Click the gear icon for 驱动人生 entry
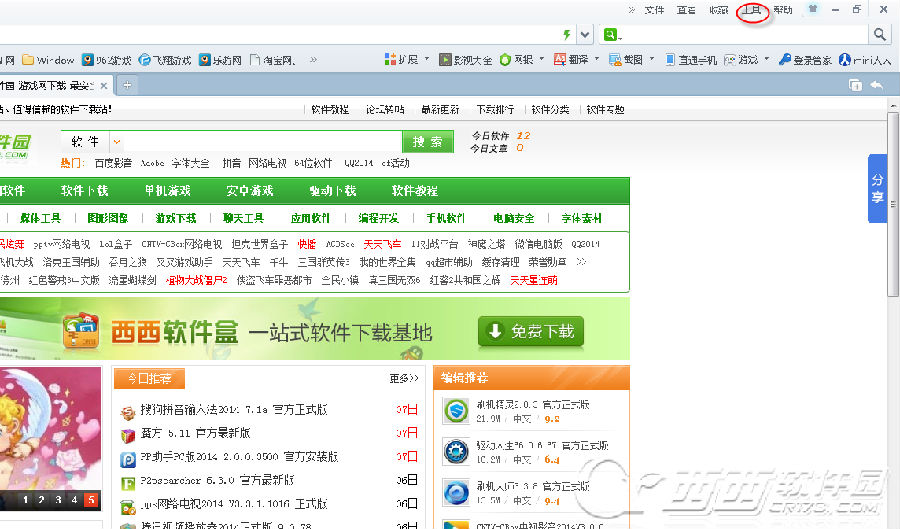This screenshot has width=900, height=529. (456, 451)
